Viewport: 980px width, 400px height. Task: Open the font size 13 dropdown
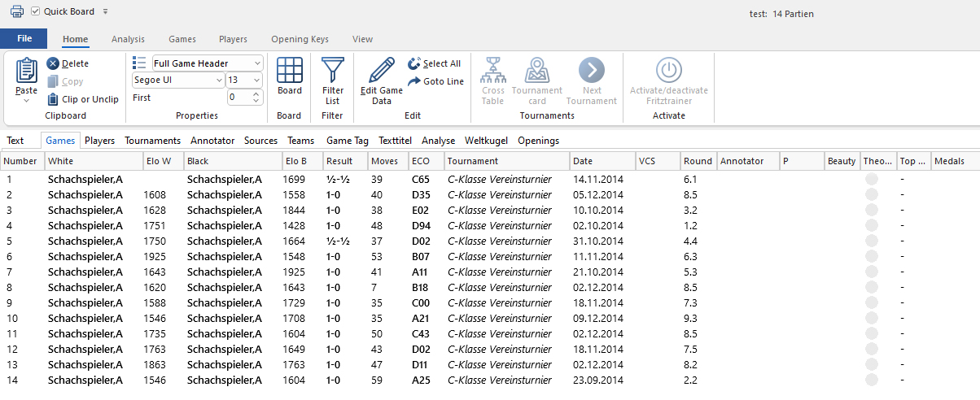[257, 80]
